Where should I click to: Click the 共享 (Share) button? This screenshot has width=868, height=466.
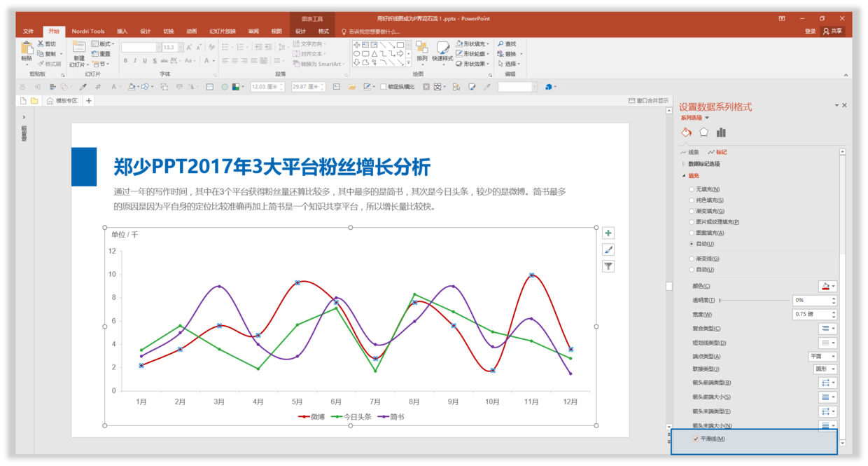[x=833, y=32]
